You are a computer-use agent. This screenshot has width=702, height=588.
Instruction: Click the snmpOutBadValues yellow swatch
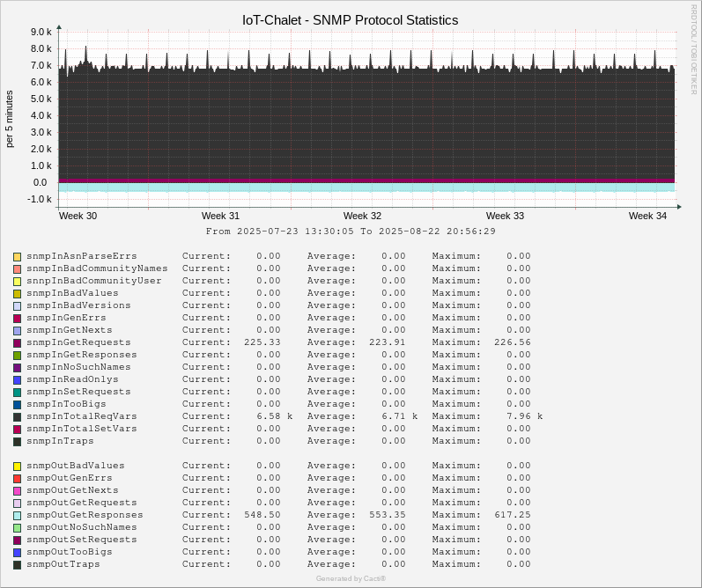(17, 467)
